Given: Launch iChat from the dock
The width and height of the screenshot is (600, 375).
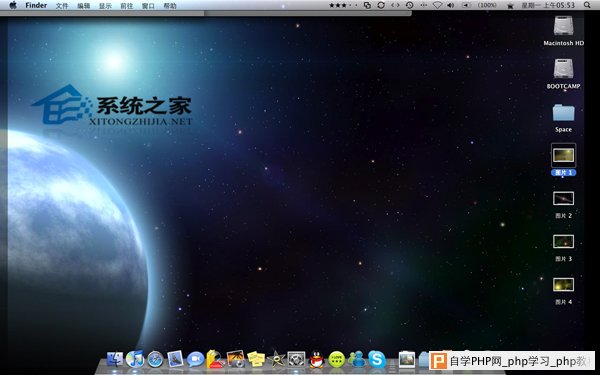Looking at the screenshot, I should point(195,360).
